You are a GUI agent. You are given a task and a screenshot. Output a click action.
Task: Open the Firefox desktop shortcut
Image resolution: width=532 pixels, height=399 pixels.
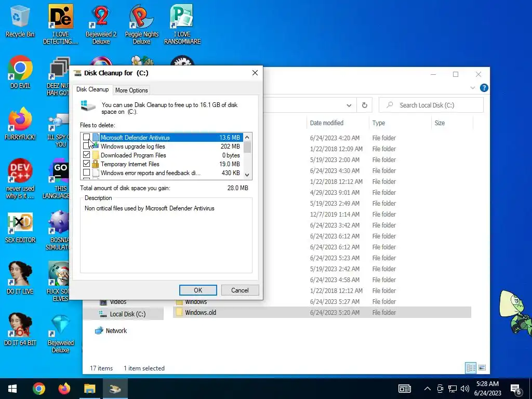coord(20,124)
